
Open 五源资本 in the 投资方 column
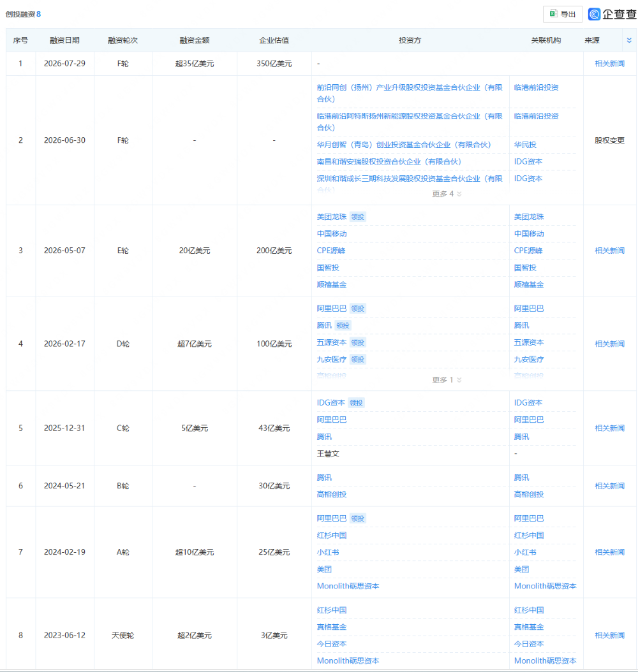click(x=331, y=342)
